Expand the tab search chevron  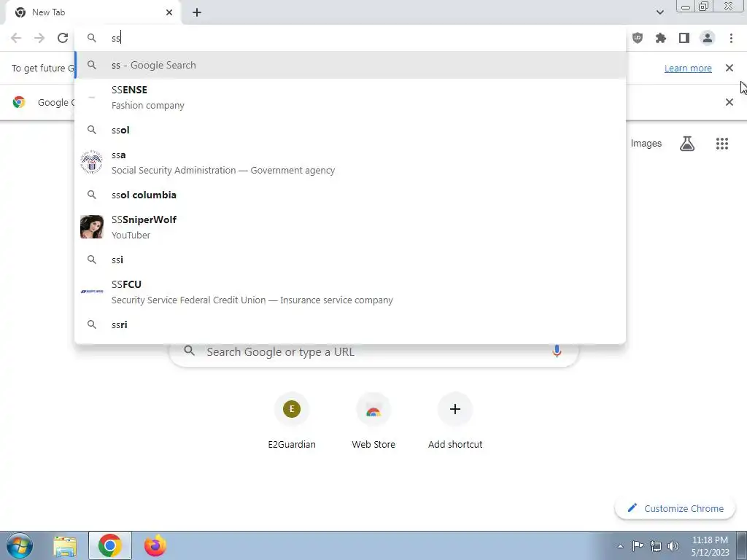click(x=659, y=12)
